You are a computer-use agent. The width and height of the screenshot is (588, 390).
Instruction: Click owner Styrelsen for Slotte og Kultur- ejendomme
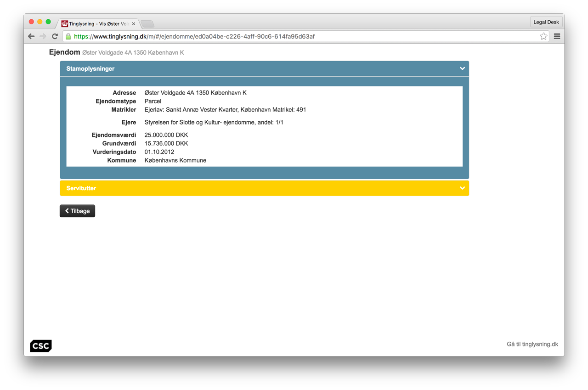click(214, 122)
